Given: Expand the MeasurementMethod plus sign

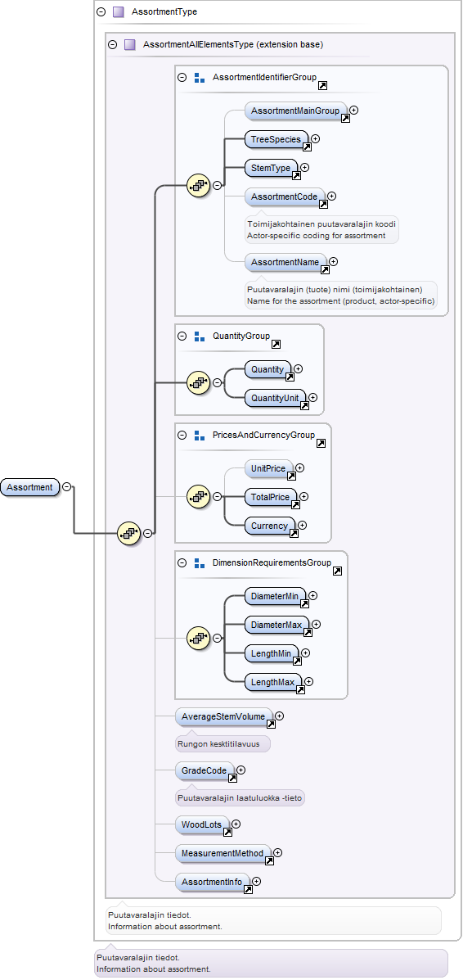Looking at the screenshot, I should click(x=278, y=852).
